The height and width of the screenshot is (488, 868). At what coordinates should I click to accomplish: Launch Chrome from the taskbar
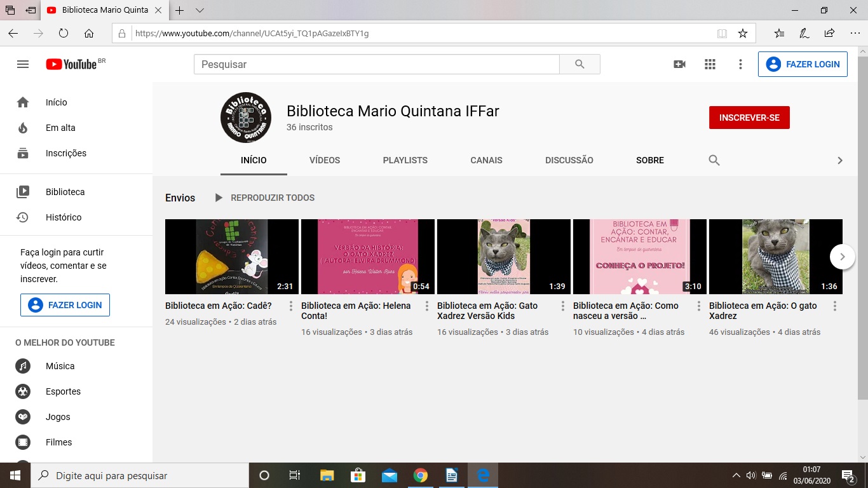point(421,475)
